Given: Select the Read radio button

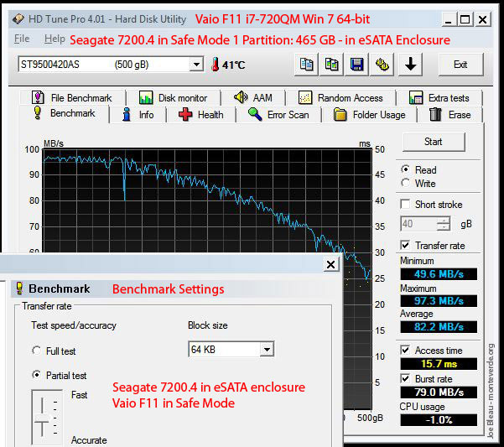Looking at the screenshot, I should click(x=405, y=169).
